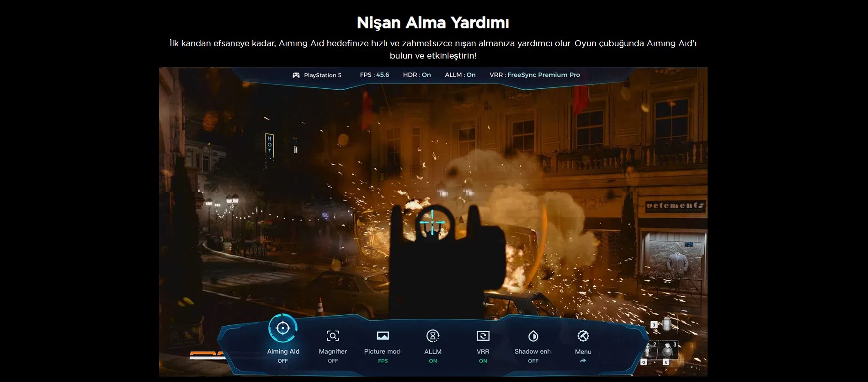Toggle ALLM ON status
Image resolution: width=868 pixels, height=382 pixels.
[x=433, y=361]
